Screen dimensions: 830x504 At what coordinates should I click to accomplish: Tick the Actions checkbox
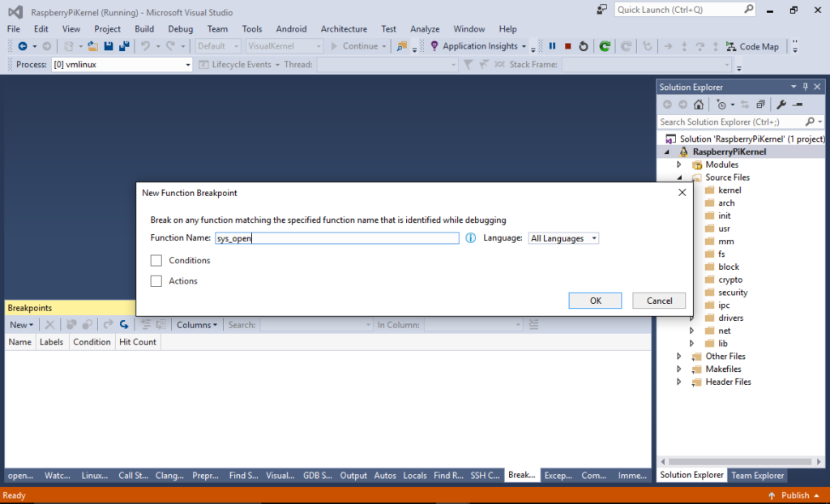click(x=156, y=281)
